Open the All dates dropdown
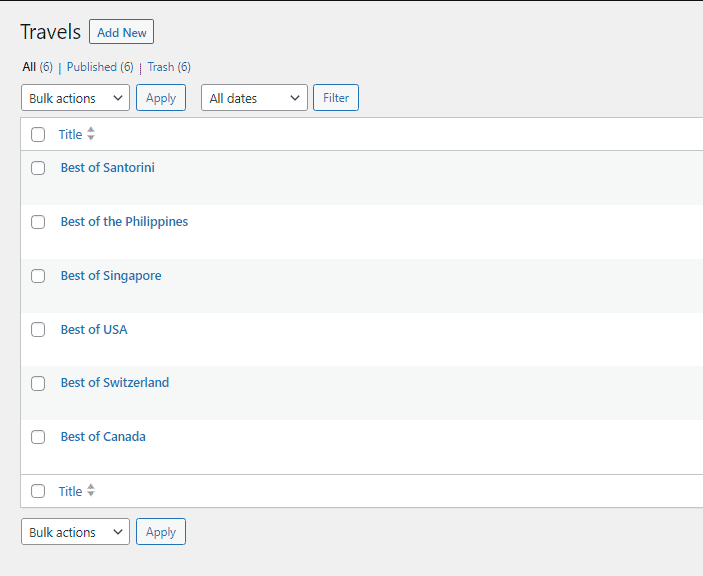 point(254,98)
